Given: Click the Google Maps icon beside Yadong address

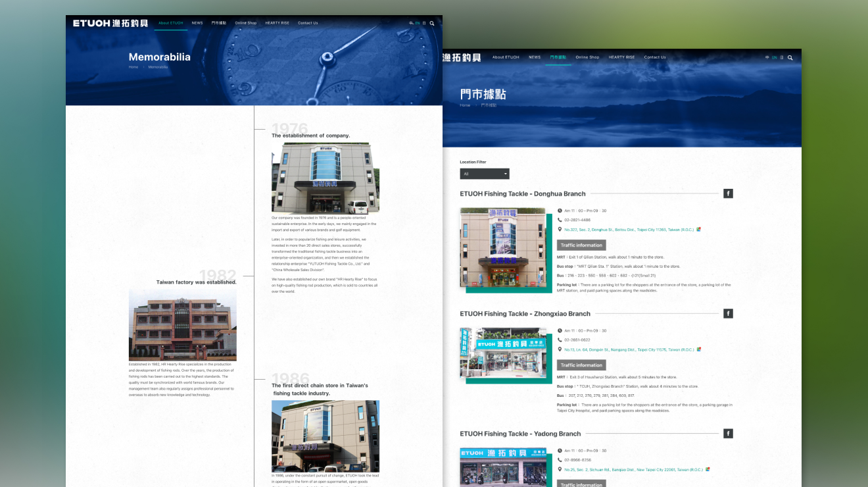Looking at the screenshot, I should [707, 469].
